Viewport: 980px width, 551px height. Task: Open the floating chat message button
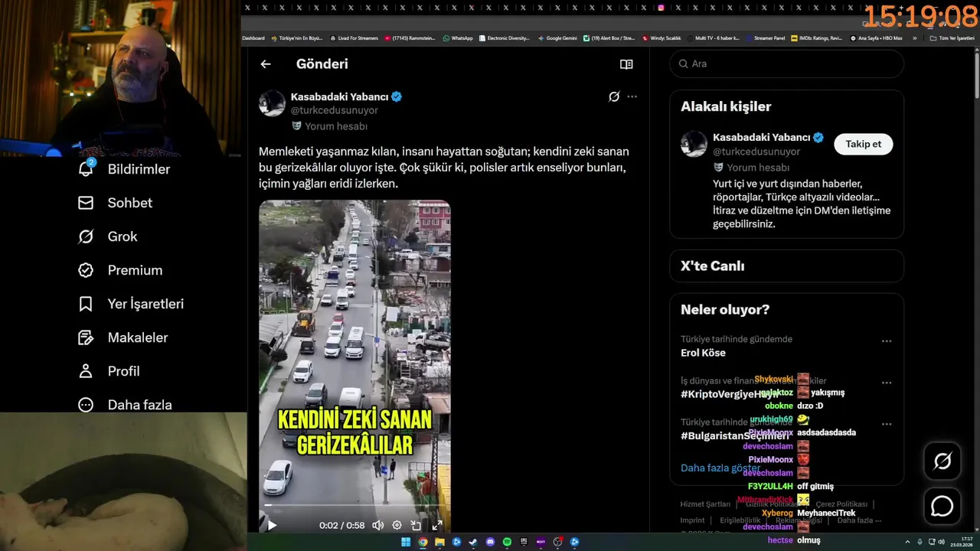[942, 507]
